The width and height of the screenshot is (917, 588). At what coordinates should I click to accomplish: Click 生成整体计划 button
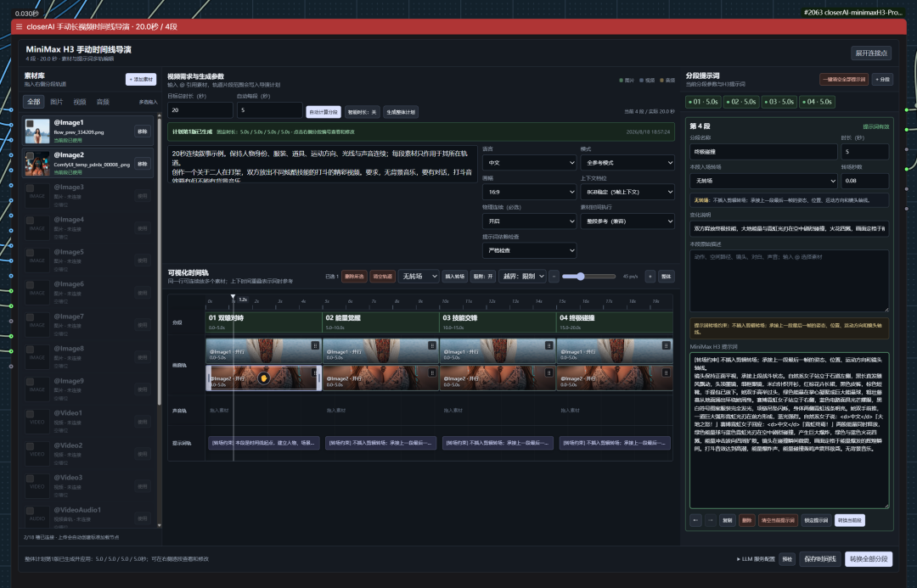(x=401, y=112)
